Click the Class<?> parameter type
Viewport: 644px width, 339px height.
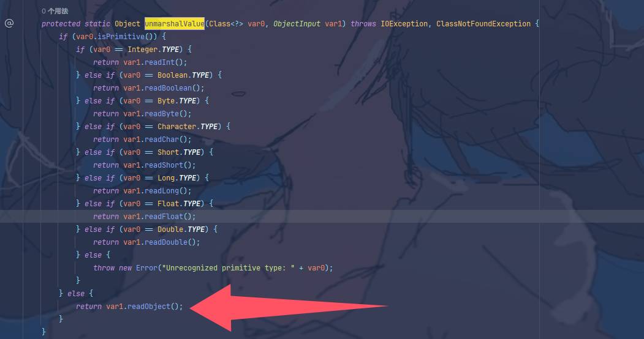pyautogui.click(x=226, y=24)
